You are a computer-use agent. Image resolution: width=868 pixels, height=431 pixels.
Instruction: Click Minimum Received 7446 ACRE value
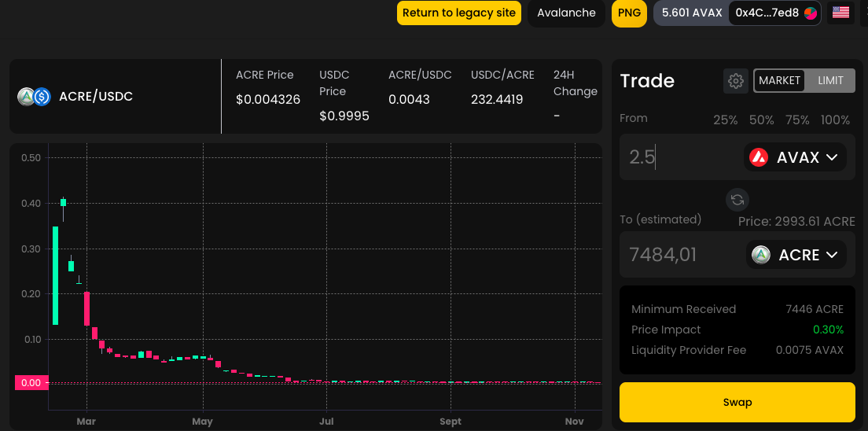pyautogui.click(x=815, y=309)
